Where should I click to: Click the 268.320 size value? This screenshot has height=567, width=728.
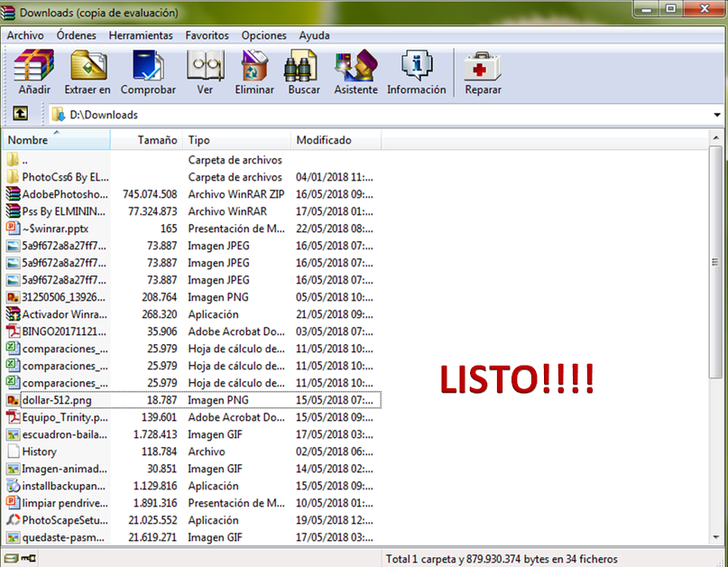[160, 314]
